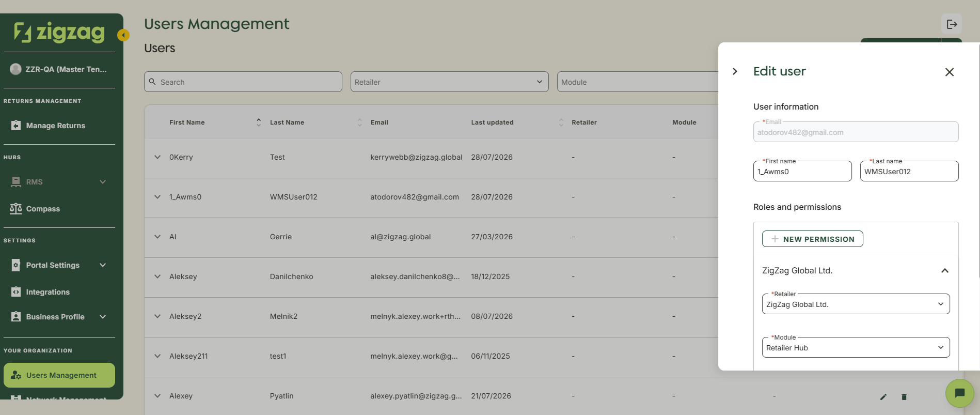Viewport: 980px width, 415px height.
Task: Click the Search users field
Action: [x=243, y=82]
